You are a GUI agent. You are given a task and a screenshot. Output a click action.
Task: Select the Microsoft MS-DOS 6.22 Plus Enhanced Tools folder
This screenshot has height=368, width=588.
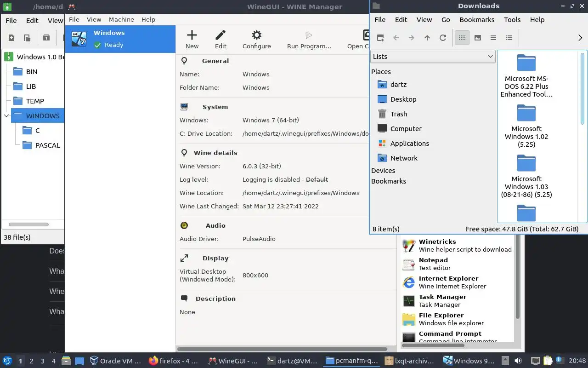click(x=526, y=76)
